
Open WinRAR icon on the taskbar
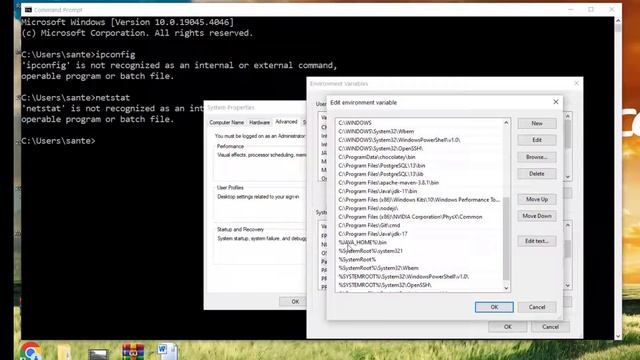(x=133, y=352)
